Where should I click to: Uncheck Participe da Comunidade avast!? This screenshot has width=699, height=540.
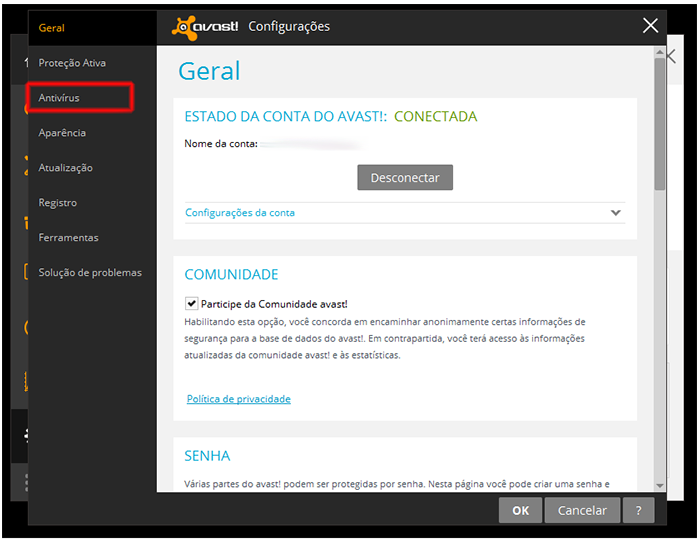[191, 304]
